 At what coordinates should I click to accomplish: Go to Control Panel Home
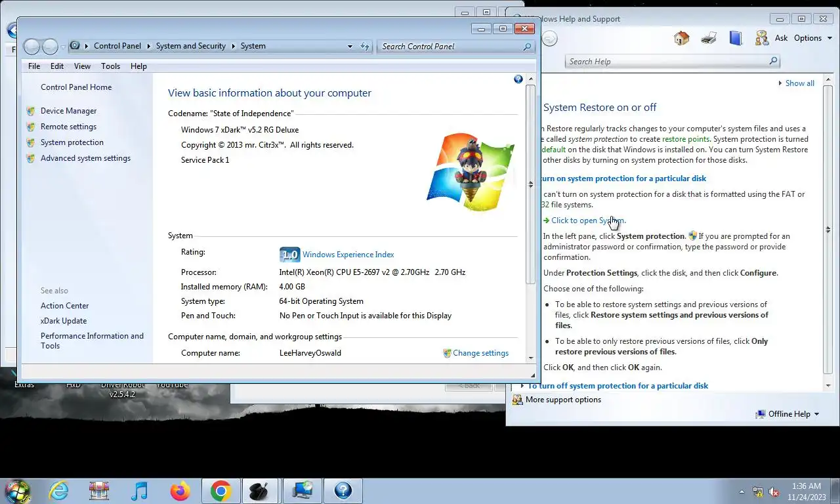[x=76, y=87]
